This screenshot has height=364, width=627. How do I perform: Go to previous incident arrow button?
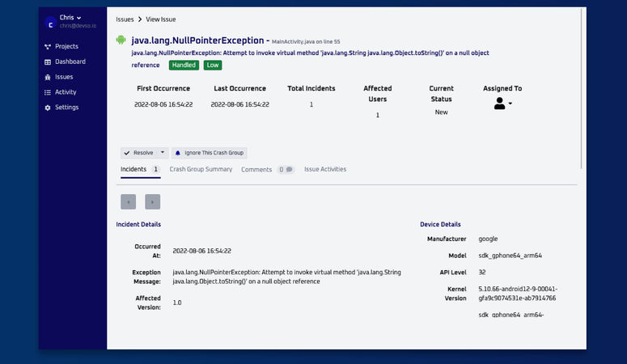click(x=129, y=202)
